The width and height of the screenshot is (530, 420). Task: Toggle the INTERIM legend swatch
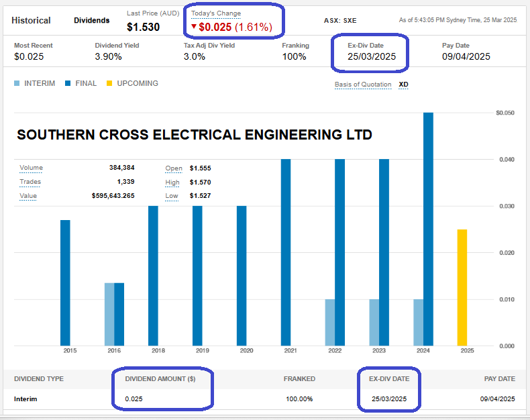click(x=17, y=84)
